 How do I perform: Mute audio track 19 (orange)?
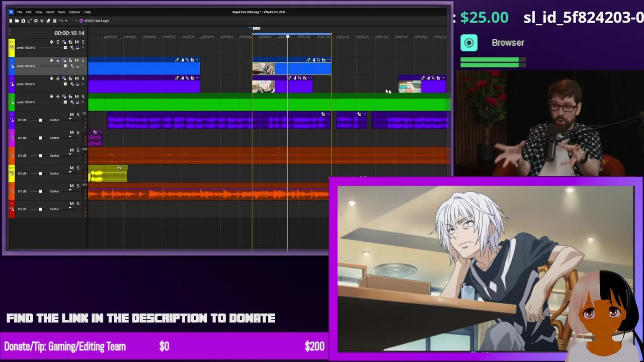pos(71,150)
